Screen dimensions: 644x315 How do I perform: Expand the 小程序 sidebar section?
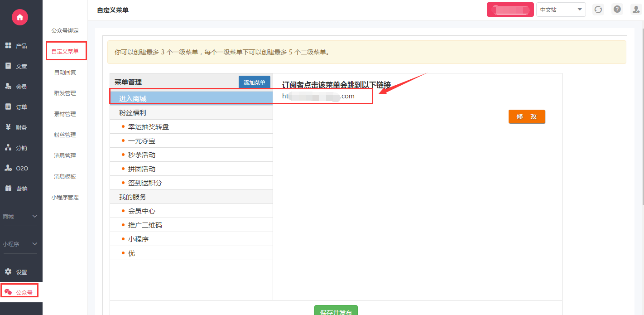coord(20,244)
